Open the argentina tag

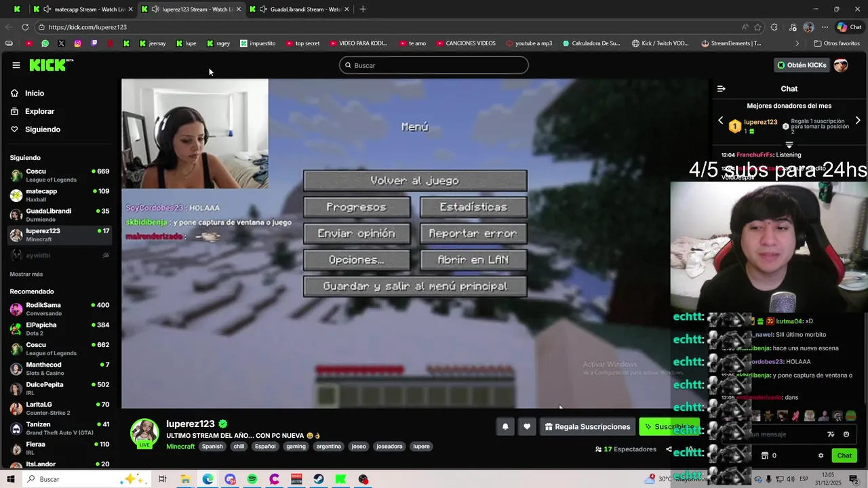(x=329, y=447)
